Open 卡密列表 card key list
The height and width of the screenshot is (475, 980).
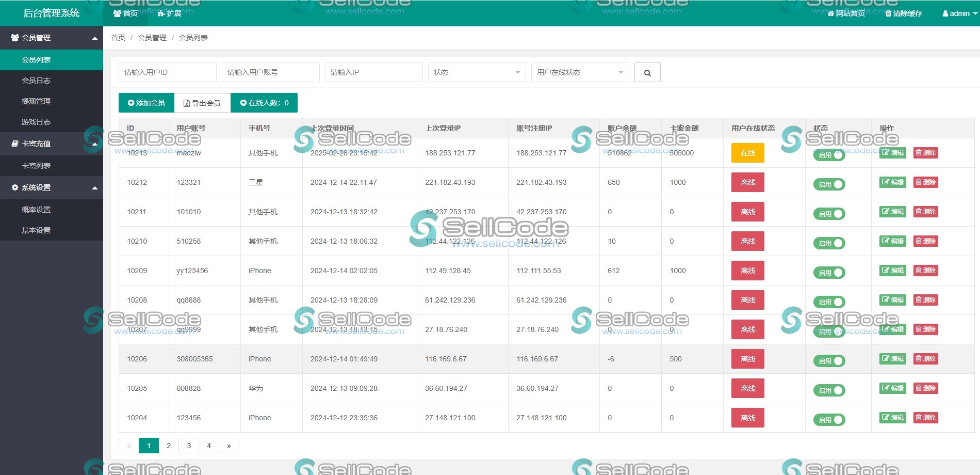36,166
